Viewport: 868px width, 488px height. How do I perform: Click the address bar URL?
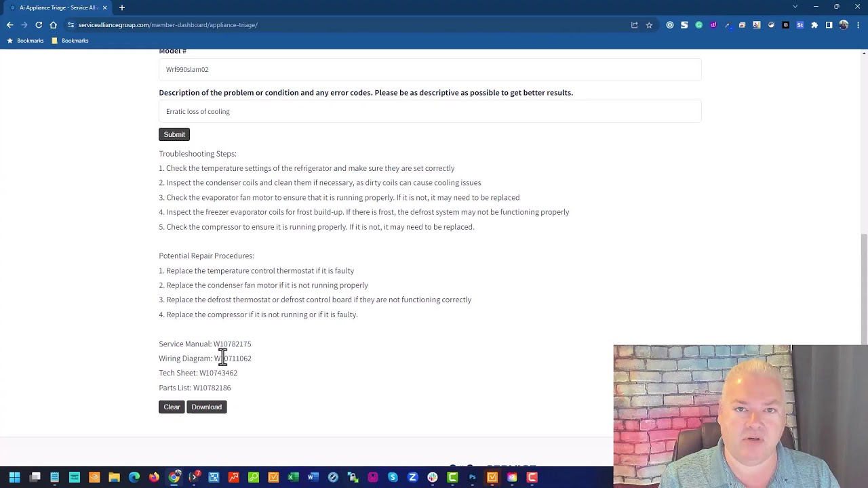167,25
